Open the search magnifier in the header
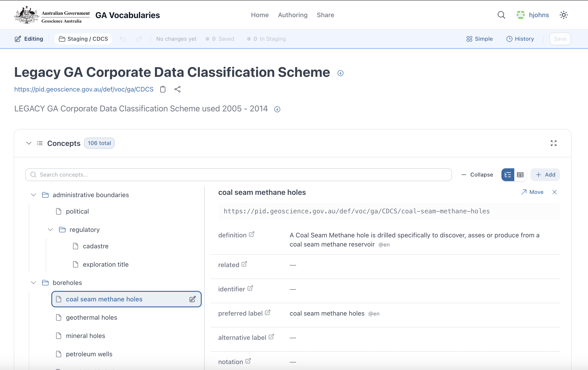The width and height of the screenshot is (588, 370). tap(501, 15)
